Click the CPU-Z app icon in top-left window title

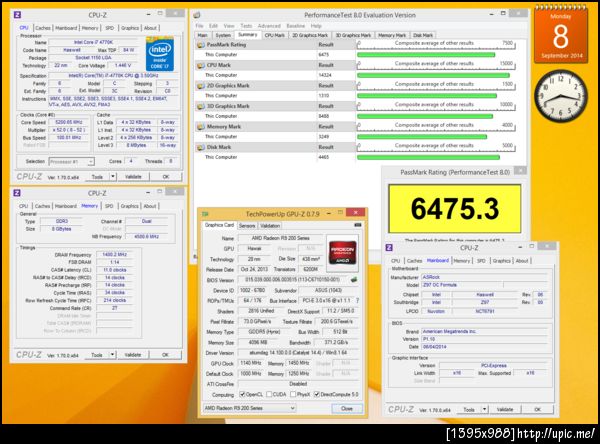tap(18, 15)
